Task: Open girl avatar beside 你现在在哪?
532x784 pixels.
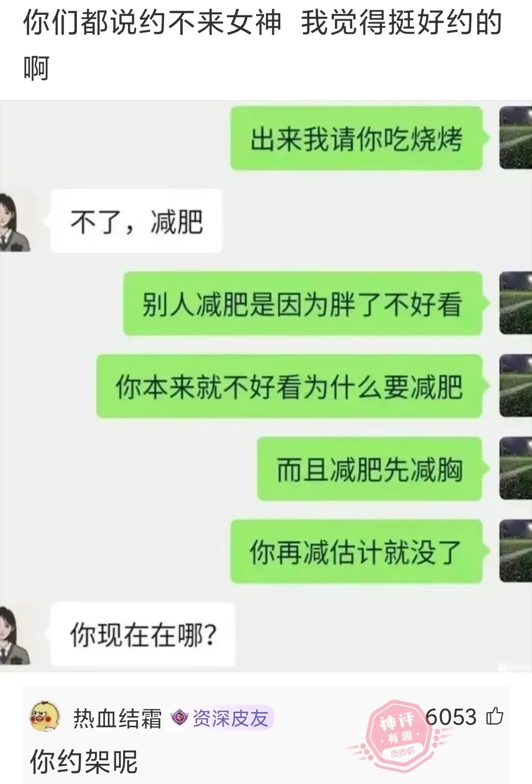Action: click(15, 634)
